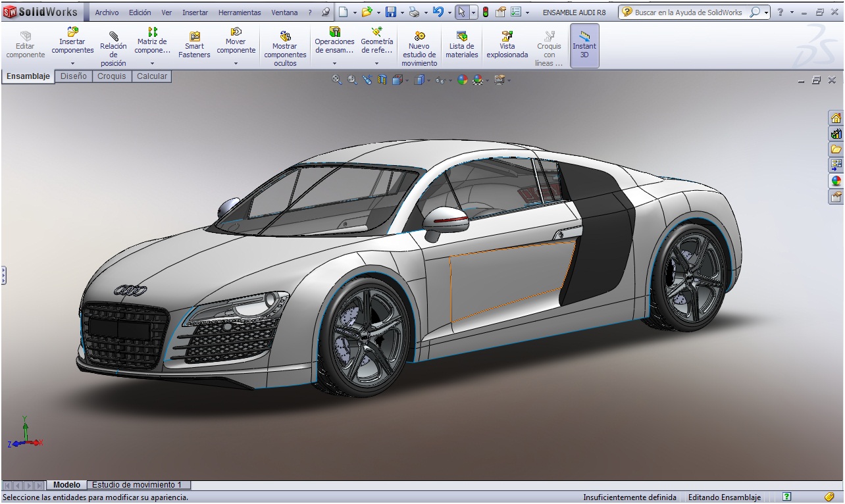The height and width of the screenshot is (504, 845).
Task: Click the Edit appearance color ball
Action: coord(463,80)
